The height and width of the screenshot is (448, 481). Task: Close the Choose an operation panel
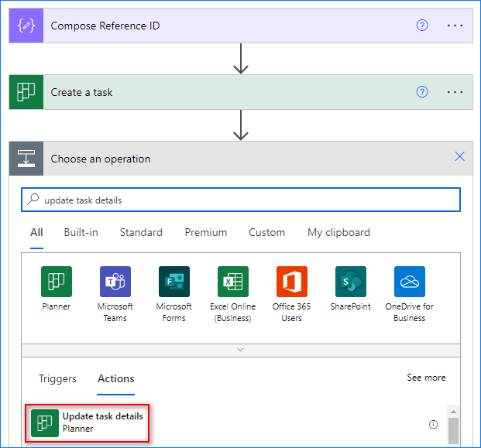[x=459, y=157]
